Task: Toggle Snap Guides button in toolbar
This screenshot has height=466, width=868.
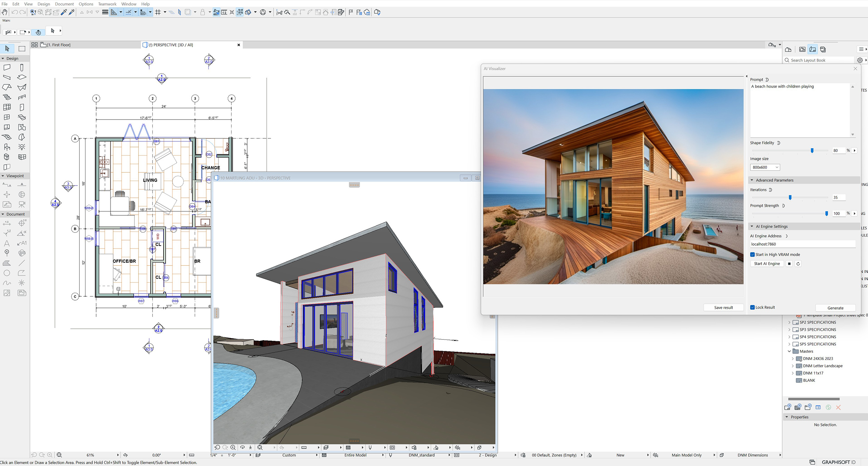Action: tap(128, 12)
